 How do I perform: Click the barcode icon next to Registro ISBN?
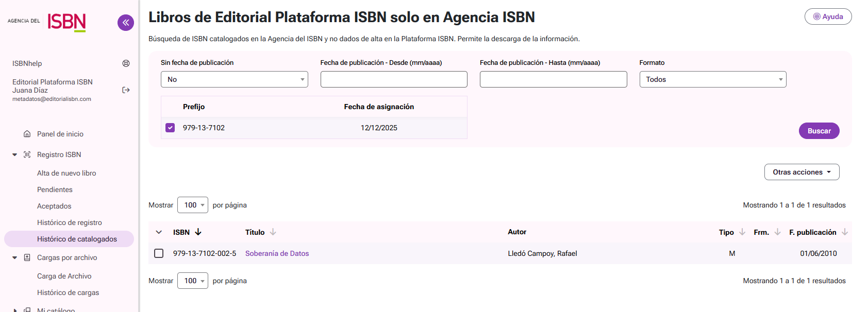click(27, 154)
